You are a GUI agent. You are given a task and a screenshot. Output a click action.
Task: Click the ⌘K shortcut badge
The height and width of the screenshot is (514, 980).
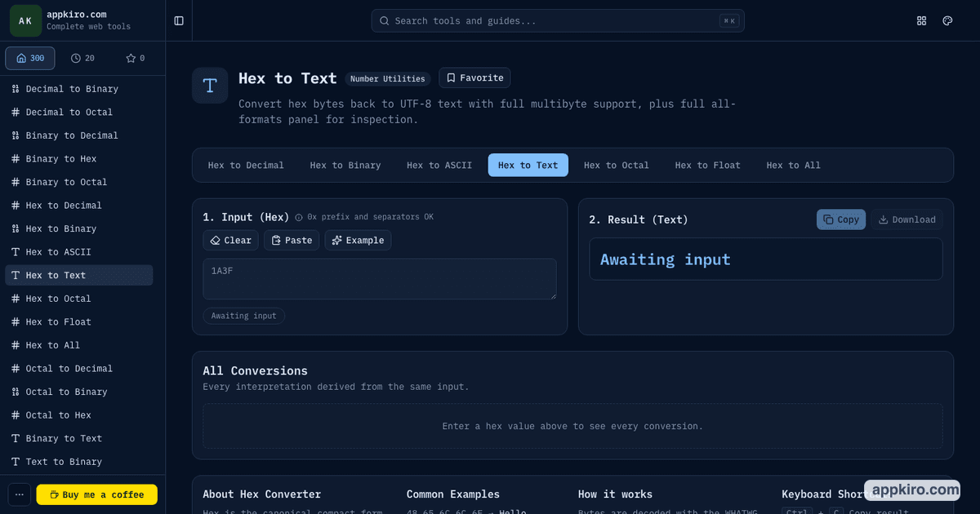click(728, 21)
